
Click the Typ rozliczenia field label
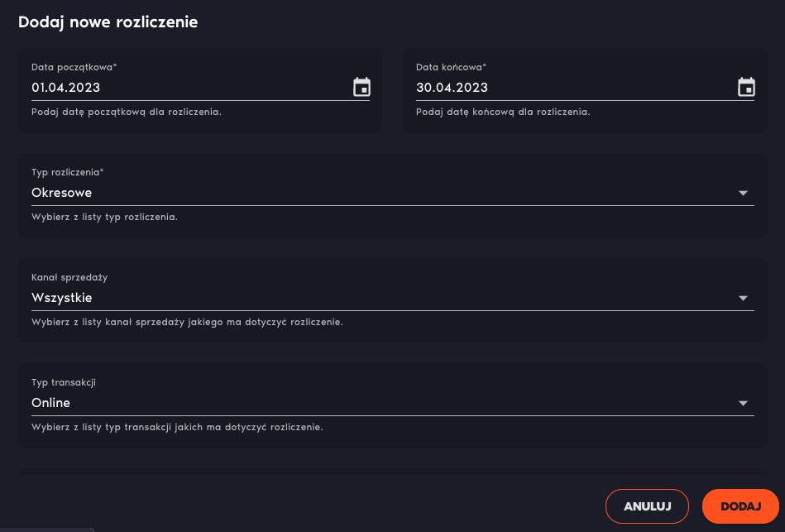(x=68, y=172)
